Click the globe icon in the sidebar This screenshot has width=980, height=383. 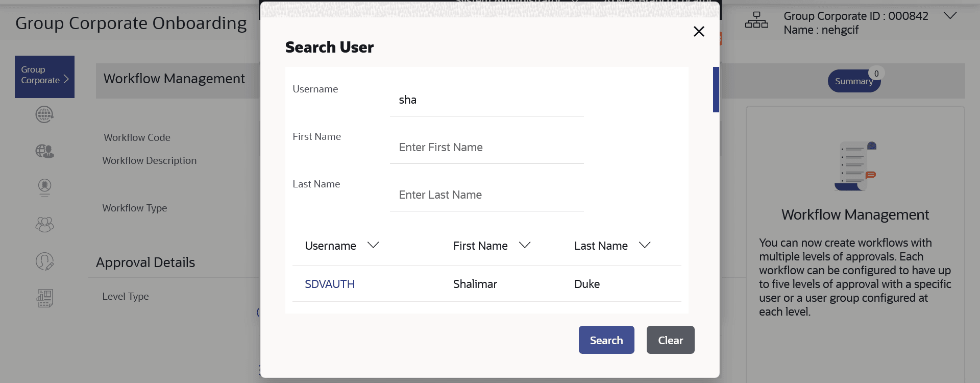click(44, 114)
